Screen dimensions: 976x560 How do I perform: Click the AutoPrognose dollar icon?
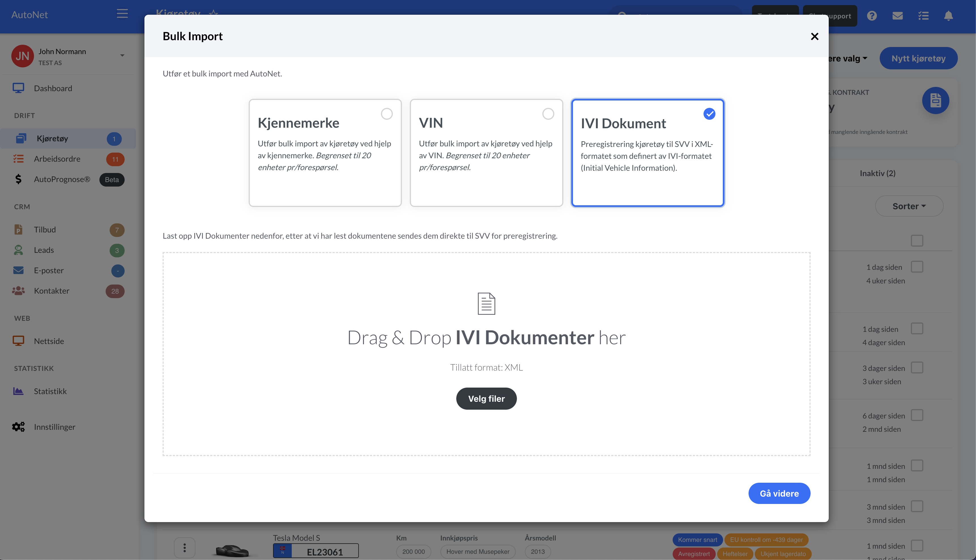[18, 179]
